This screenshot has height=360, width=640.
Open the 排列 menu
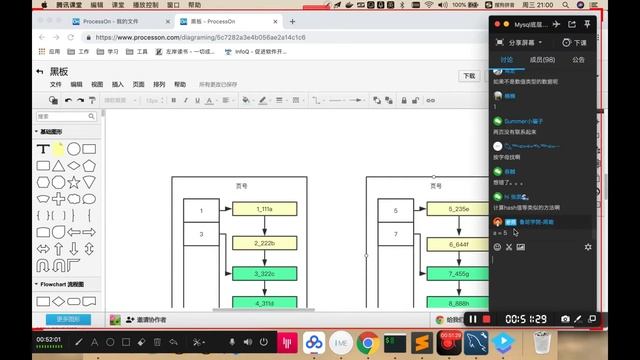tap(159, 84)
